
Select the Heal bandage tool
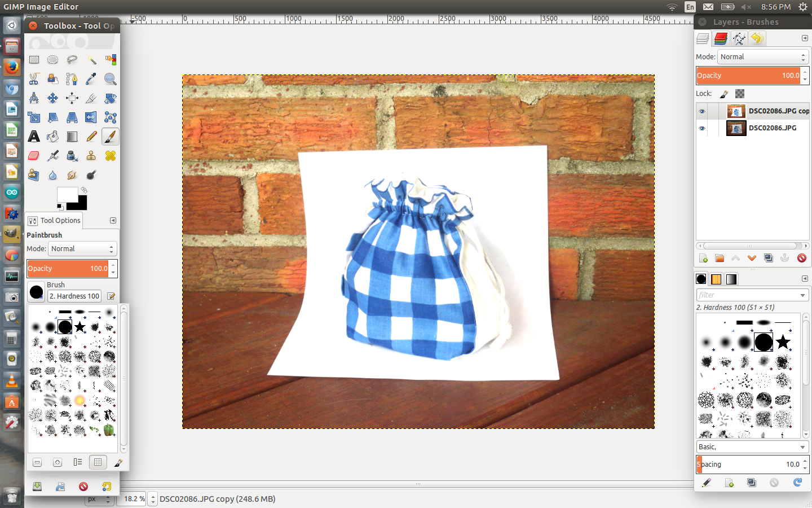[111, 156]
